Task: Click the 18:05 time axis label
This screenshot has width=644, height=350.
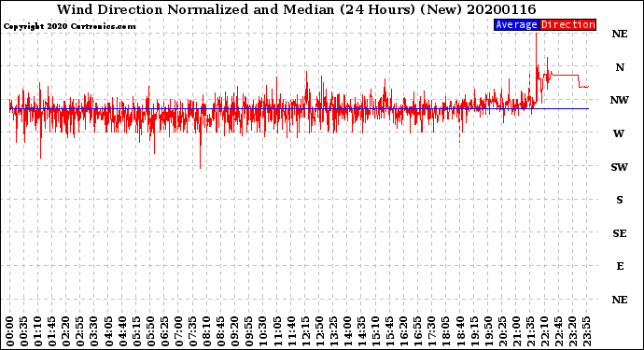Action: [446, 331]
